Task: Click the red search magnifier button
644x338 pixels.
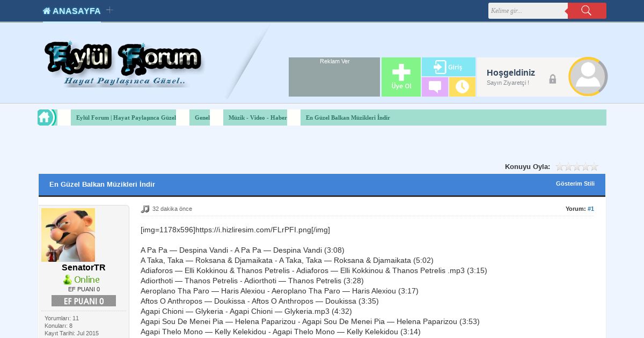Action: pyautogui.click(x=587, y=11)
